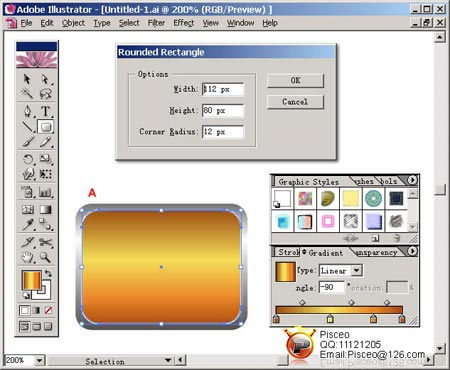
Task: Pick the Symbol Sprayer tool
Action: coord(27,192)
